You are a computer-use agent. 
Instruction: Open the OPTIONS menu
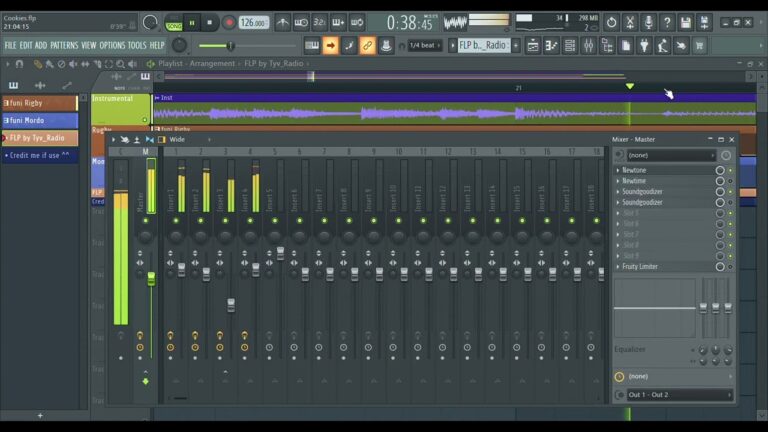click(x=112, y=46)
